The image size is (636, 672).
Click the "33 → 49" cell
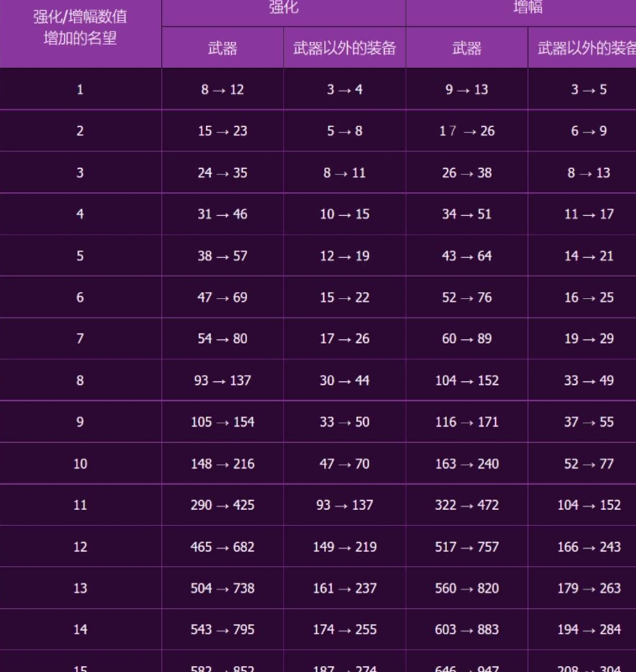(x=582, y=381)
